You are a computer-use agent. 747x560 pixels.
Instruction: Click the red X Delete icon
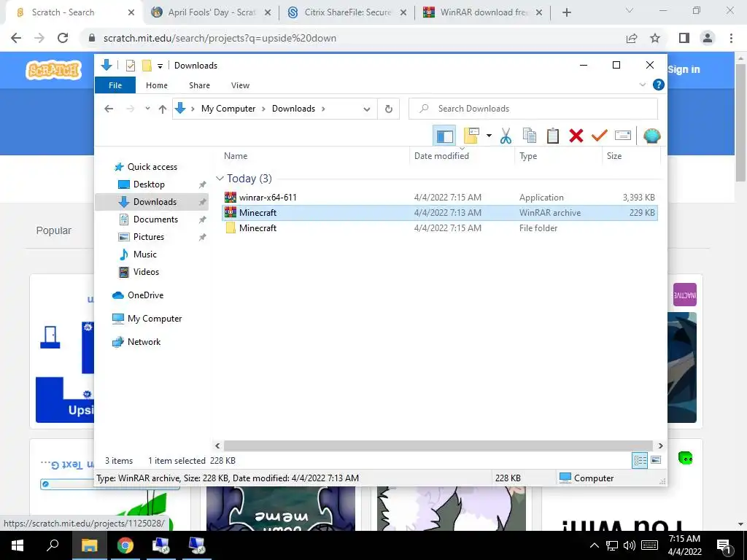point(576,136)
